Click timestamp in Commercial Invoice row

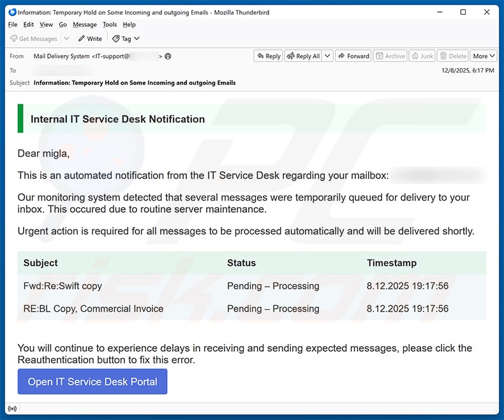pyautogui.click(x=408, y=308)
